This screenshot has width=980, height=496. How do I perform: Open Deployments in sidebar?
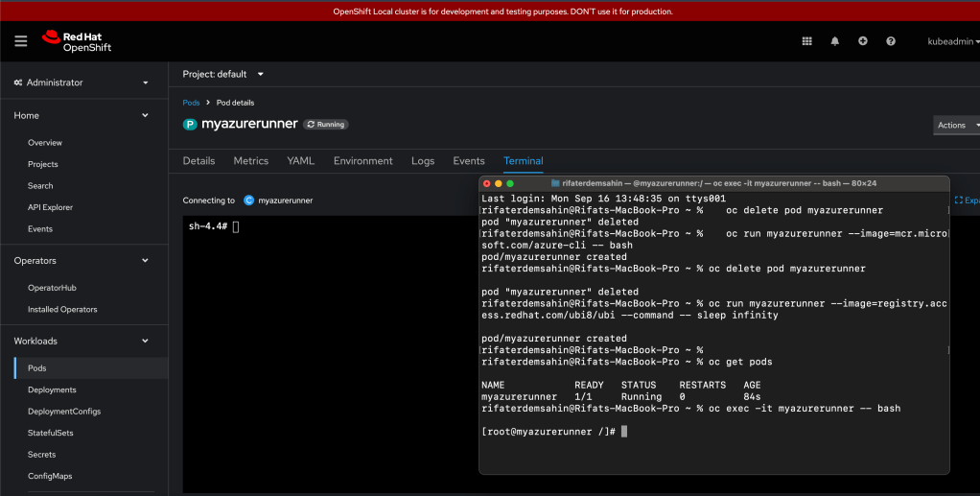[x=53, y=390]
